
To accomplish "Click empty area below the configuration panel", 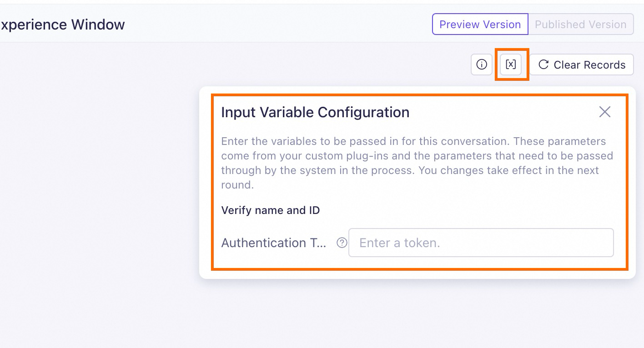I will pyautogui.click(x=409, y=313).
